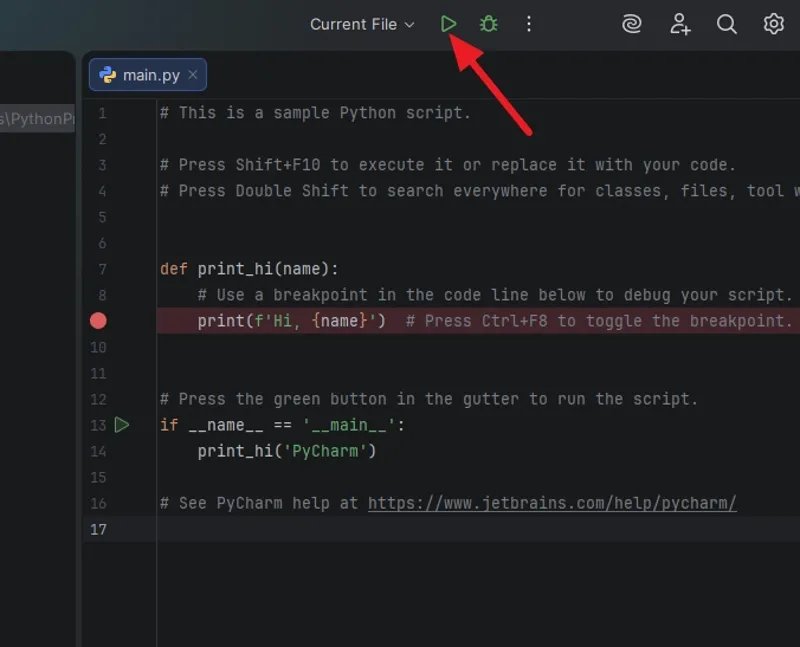Place cursor on print_hi('PyCharm') call
Screen dimensions: 800x647
click(287, 451)
